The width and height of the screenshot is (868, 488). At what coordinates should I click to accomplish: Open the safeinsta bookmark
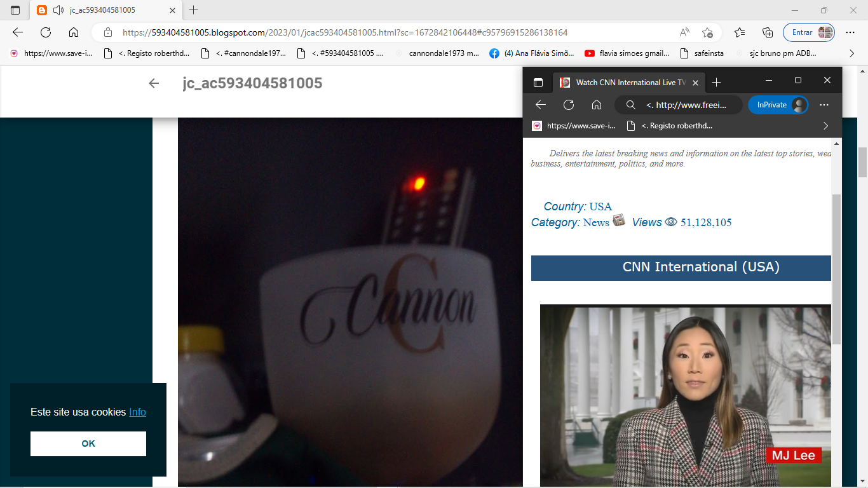[x=702, y=53]
